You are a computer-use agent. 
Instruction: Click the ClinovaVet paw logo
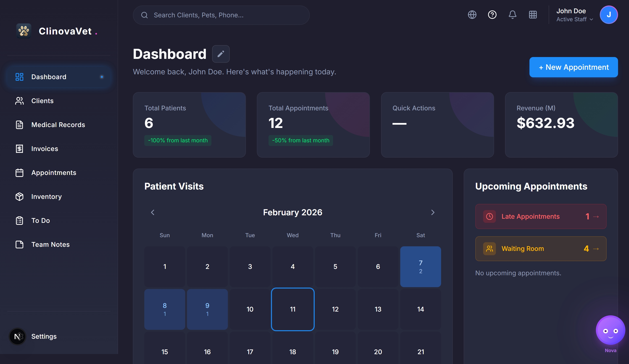24,31
